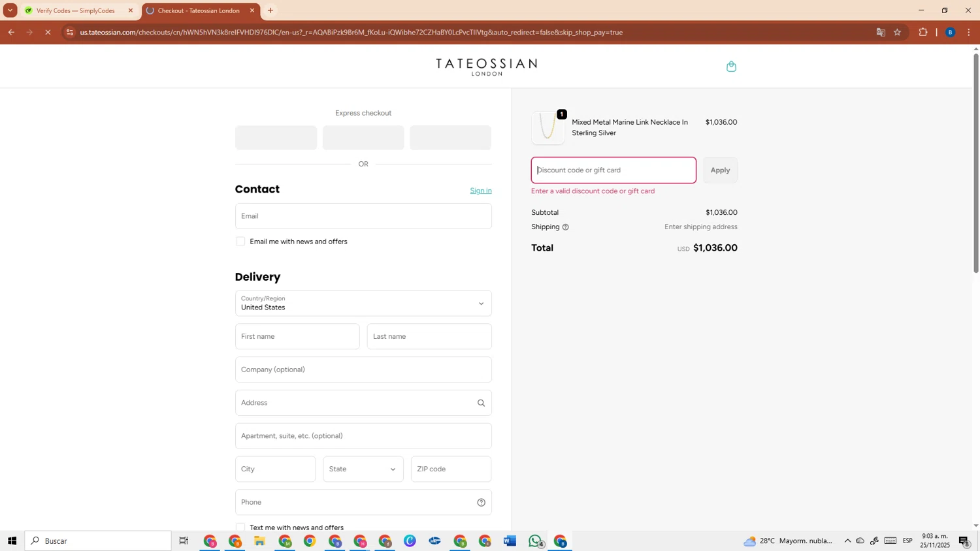Open Microsoft Word from the taskbar
The image size is (980, 551).
[510, 541]
